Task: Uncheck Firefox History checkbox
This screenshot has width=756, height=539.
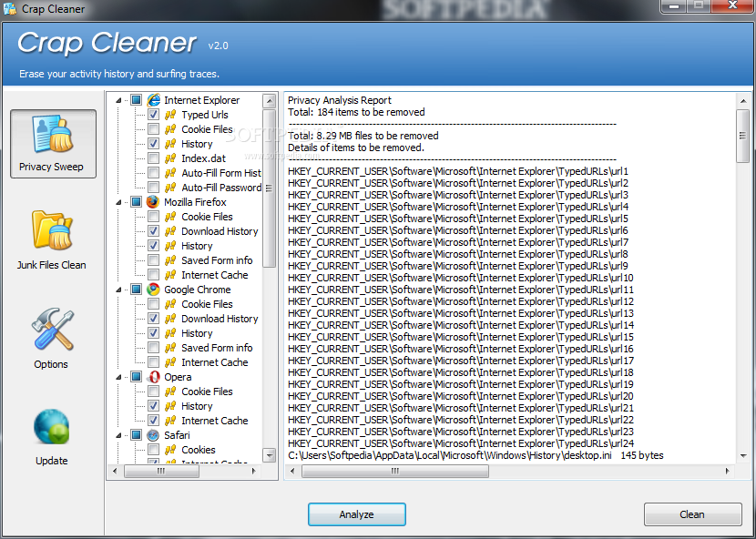Action: [153, 246]
